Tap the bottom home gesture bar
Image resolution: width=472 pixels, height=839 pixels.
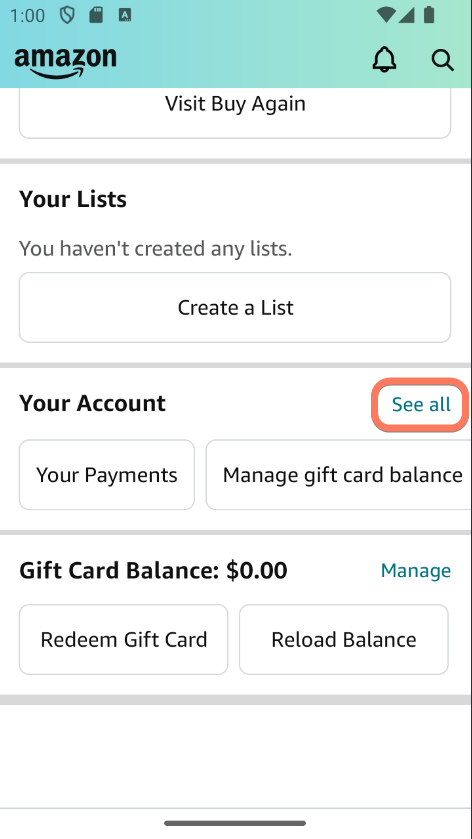point(235,823)
